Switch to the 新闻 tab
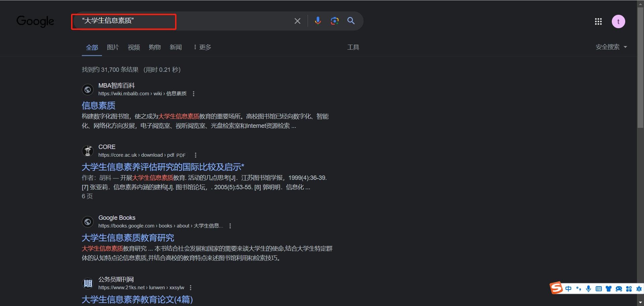Screen dimensions: 644x306 coord(176,47)
